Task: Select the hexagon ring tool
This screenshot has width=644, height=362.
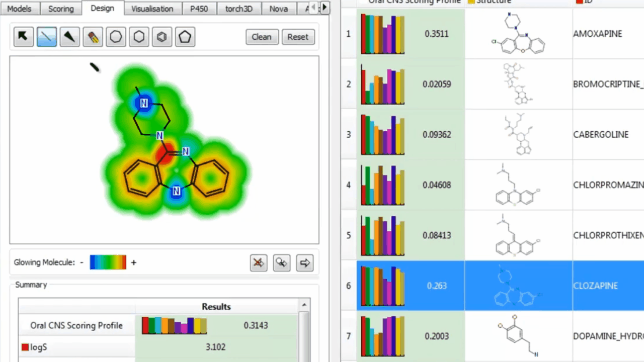Action: tap(139, 37)
